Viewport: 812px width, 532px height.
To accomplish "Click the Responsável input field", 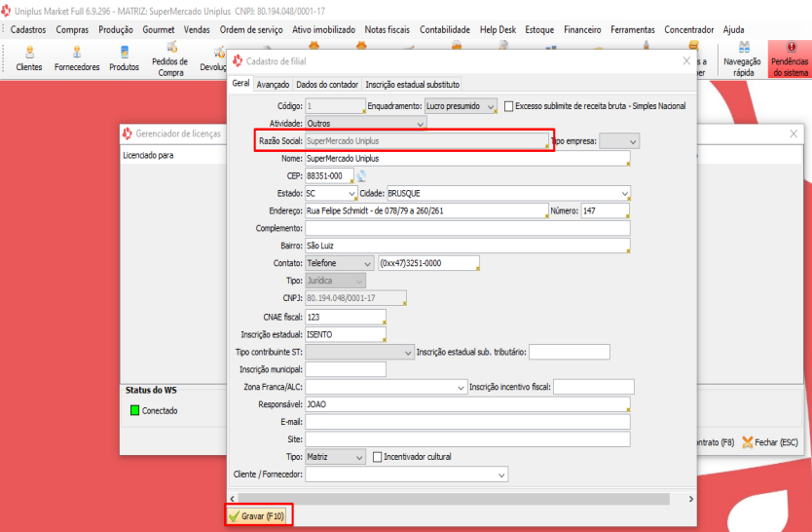I will 467,404.
